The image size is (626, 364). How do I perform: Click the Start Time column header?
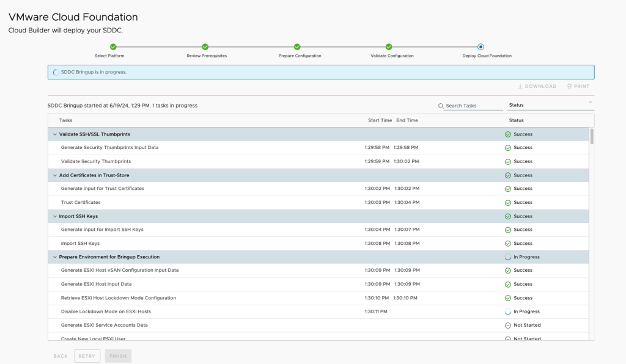(x=380, y=120)
